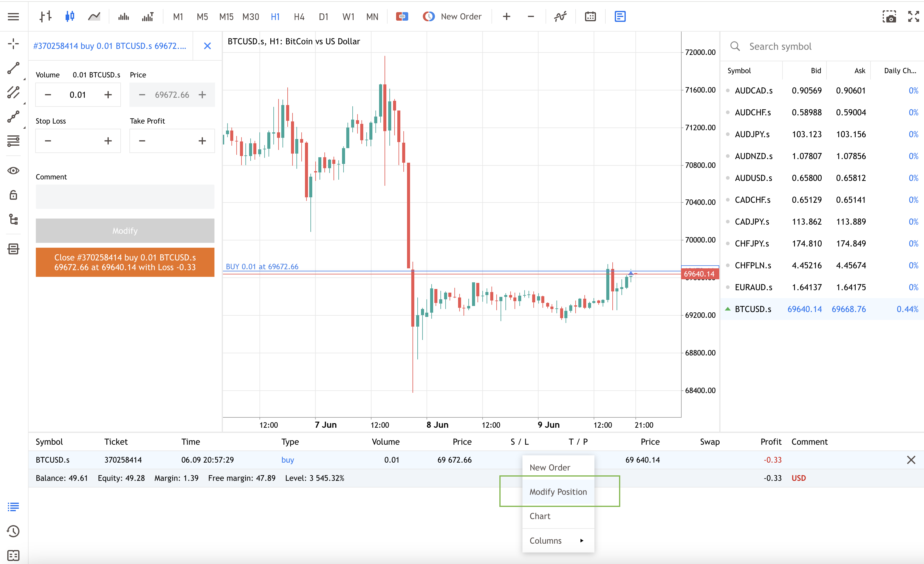Switch chart to line chart style
924x564 pixels.
tap(94, 16)
